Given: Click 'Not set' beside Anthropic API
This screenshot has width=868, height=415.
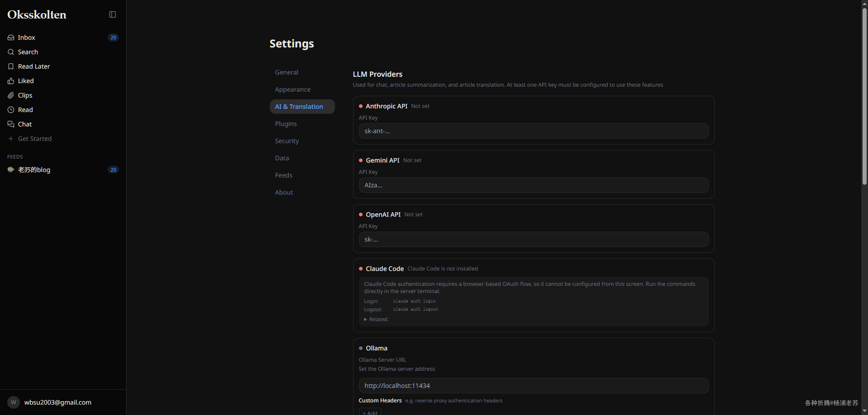Looking at the screenshot, I should [420, 106].
